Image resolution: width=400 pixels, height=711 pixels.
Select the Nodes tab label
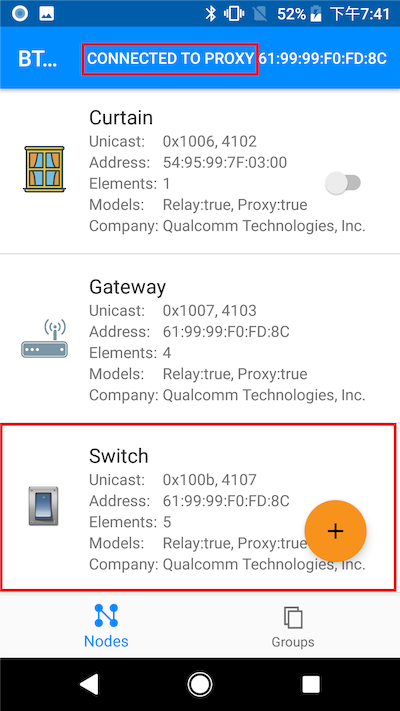106,641
